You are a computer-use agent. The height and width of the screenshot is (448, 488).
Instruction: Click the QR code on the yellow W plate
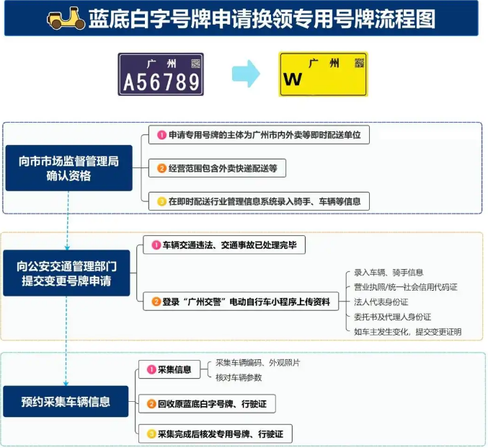359,63
